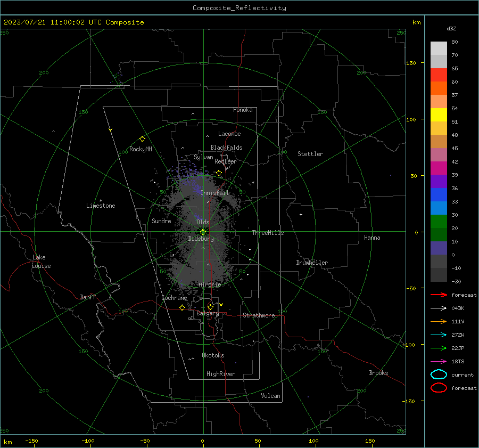The width and height of the screenshot is (479, 448).
Task: Click the Vulcan city label
Action: pos(270,396)
